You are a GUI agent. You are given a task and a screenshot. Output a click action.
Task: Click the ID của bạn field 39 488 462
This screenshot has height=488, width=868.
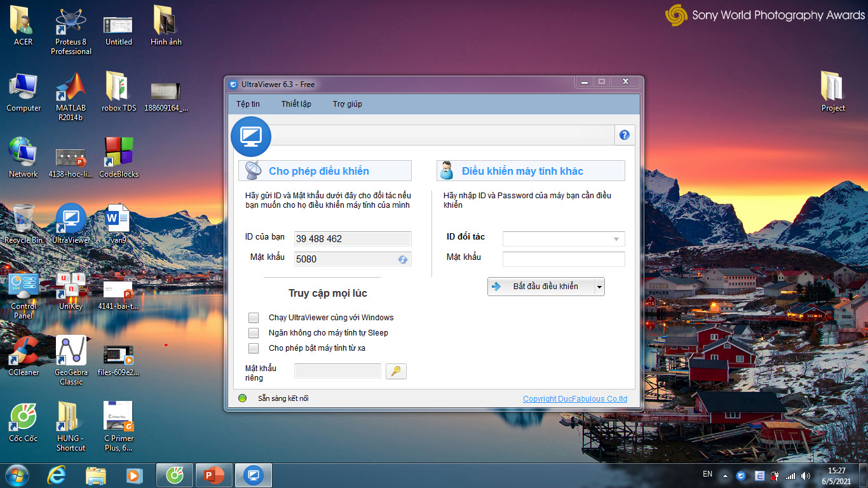353,239
